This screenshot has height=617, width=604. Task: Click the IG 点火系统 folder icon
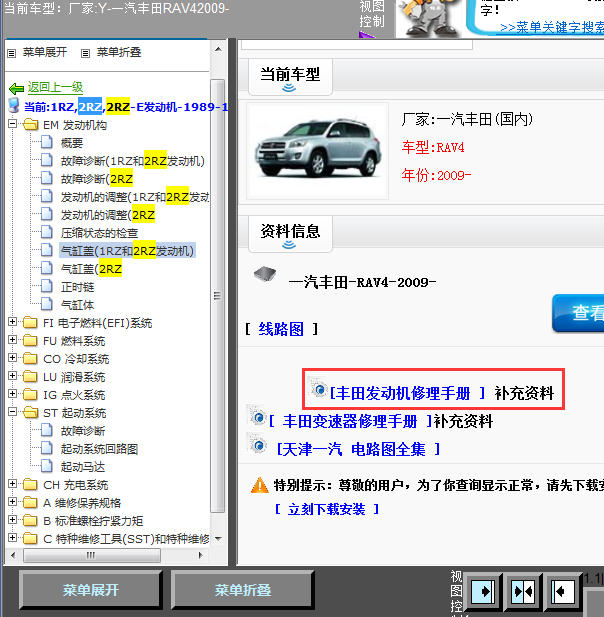pos(30,395)
